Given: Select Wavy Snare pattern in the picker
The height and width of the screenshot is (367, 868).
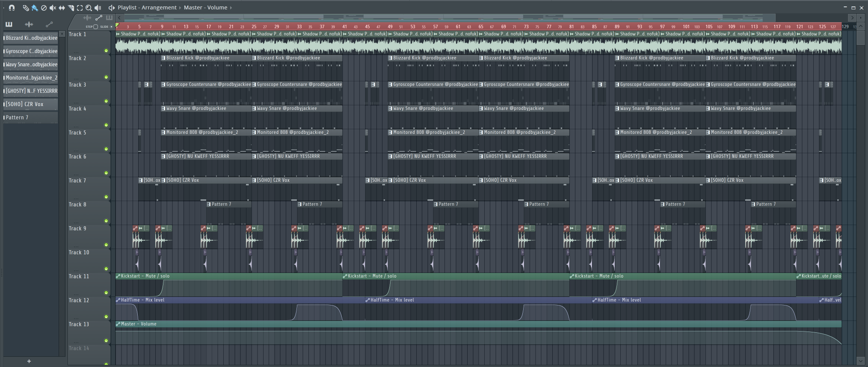Looking at the screenshot, I should [x=30, y=65].
